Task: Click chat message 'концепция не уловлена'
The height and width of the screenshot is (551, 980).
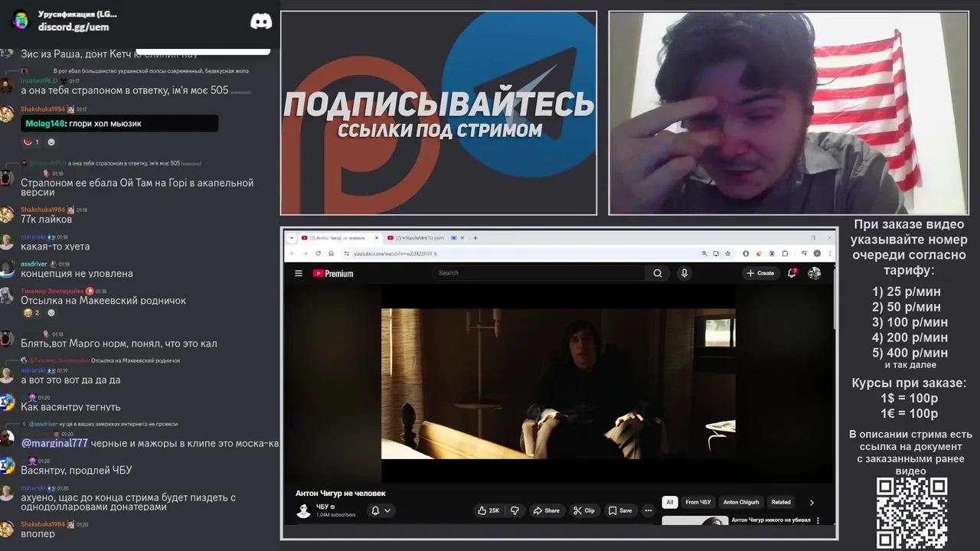Action: pos(77,273)
